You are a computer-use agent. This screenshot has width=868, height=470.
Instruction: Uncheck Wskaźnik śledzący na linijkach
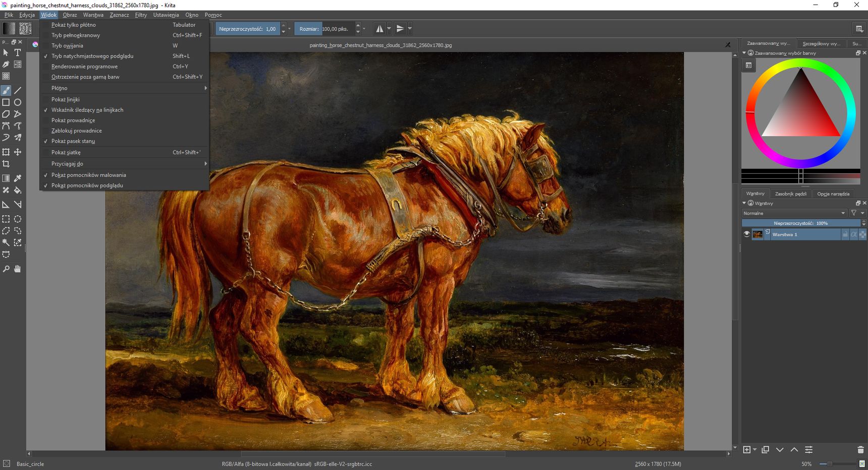(124, 110)
